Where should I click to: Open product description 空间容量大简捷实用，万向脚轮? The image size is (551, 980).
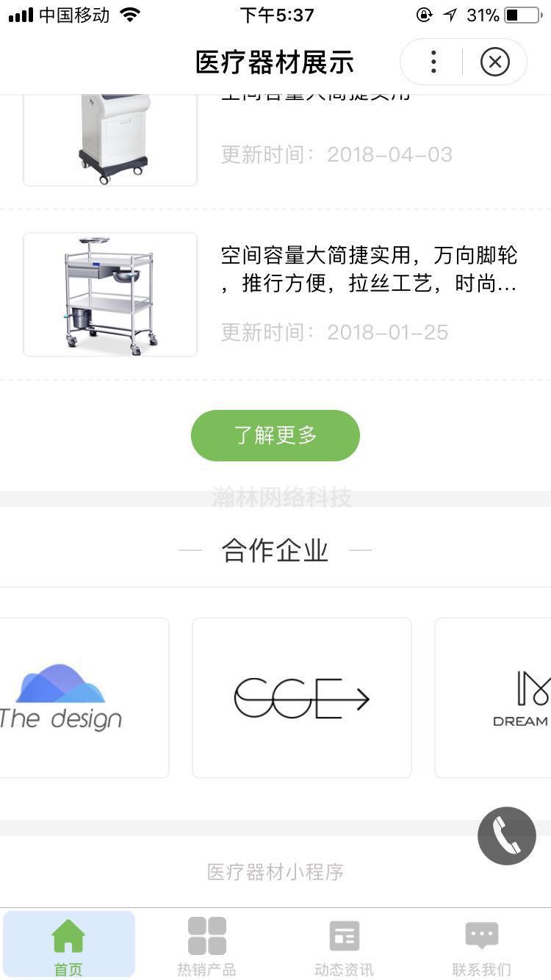tap(370, 270)
